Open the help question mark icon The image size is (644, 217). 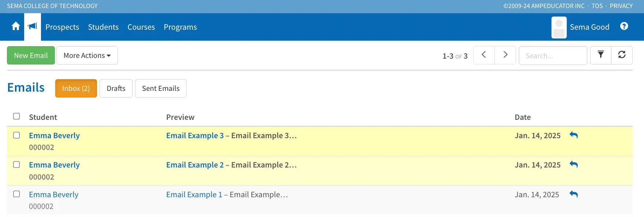(624, 26)
